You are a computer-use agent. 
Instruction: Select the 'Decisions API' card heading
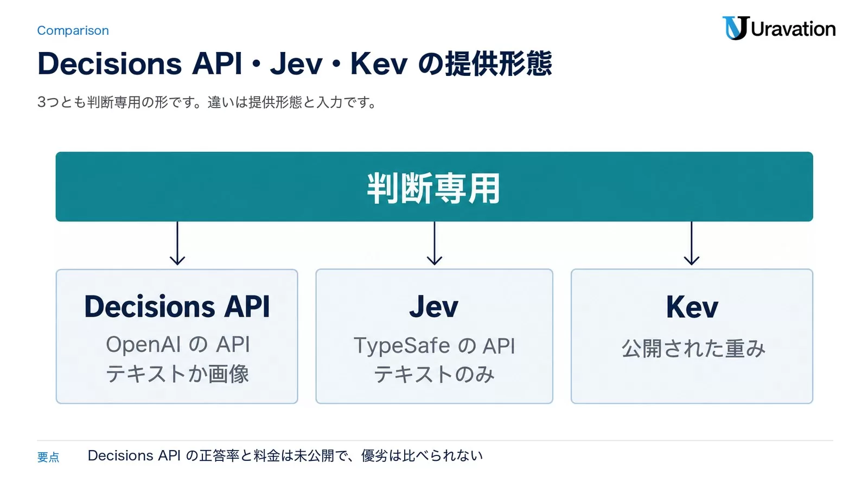coord(177,306)
